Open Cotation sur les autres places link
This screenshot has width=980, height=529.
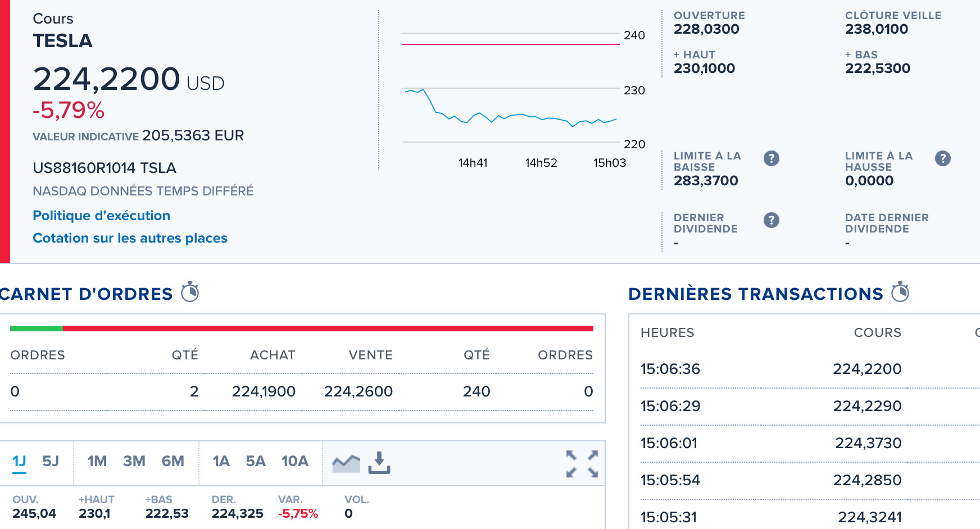click(x=130, y=238)
